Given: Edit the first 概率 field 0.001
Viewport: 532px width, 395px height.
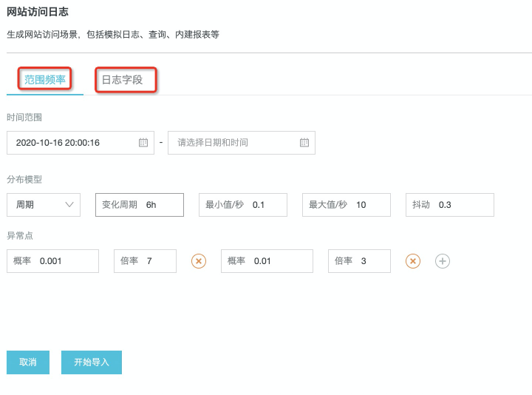Looking at the screenshot, I should coord(65,261).
